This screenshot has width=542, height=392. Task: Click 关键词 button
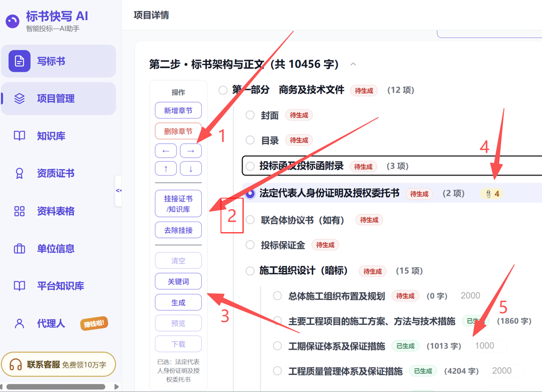point(179,281)
